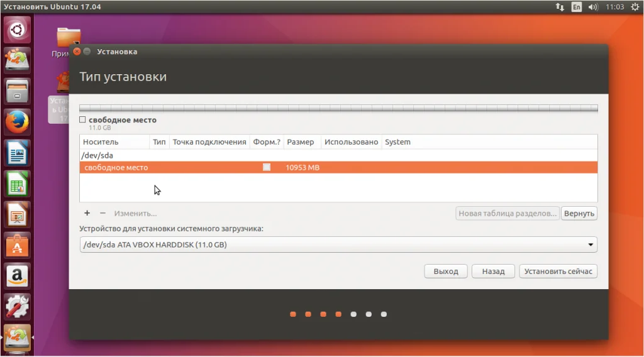Image resolution: width=644 pixels, height=357 pixels.
Task: Minimize the Установка installer window
Action: [x=87, y=52]
